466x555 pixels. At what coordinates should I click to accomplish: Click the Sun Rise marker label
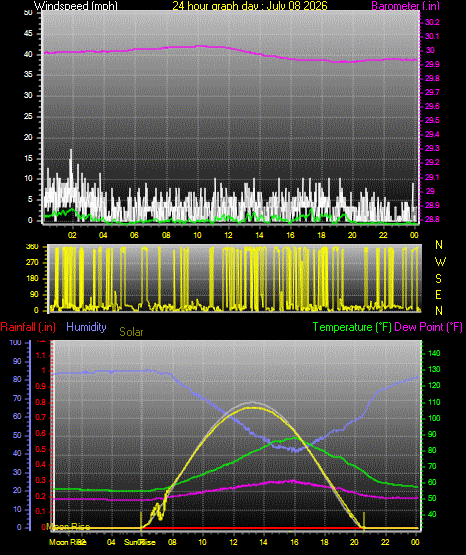coord(140,542)
